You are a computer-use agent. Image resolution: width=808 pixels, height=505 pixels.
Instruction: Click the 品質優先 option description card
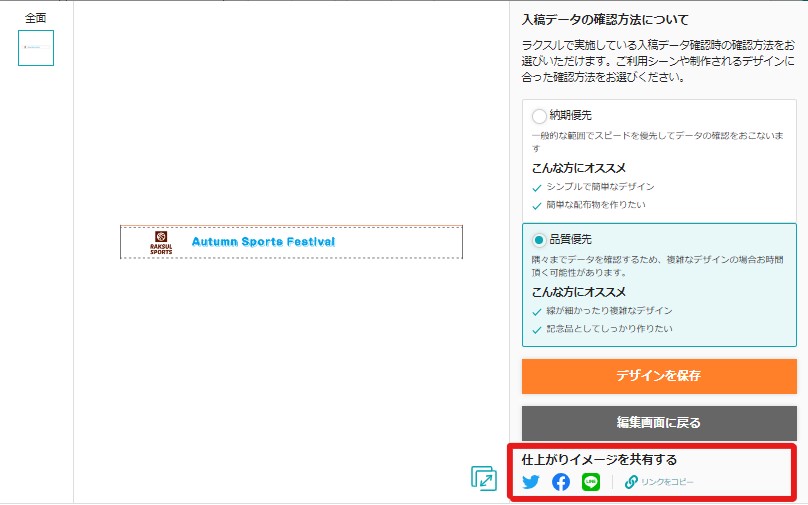(659, 285)
